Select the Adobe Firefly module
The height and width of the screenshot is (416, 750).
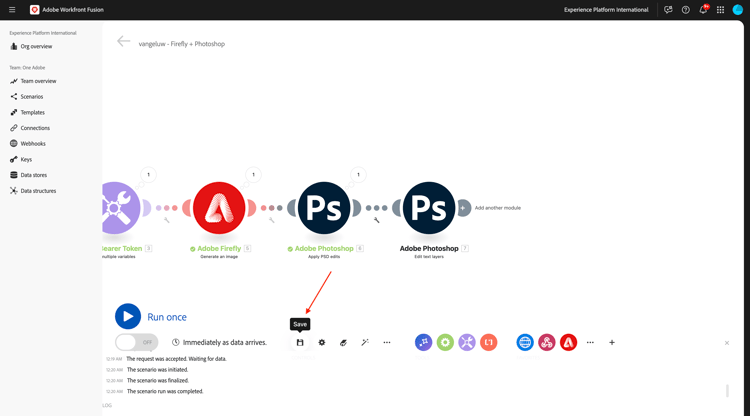(x=219, y=208)
